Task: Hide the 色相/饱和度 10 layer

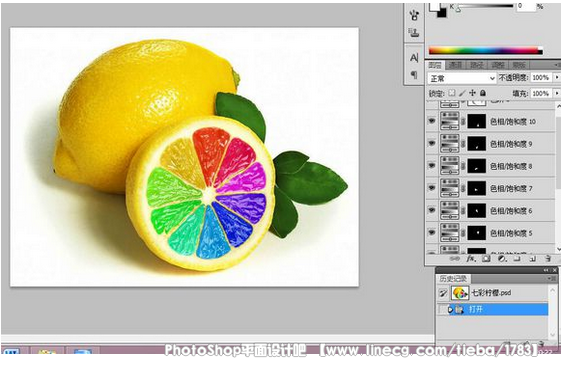Action: [432, 121]
